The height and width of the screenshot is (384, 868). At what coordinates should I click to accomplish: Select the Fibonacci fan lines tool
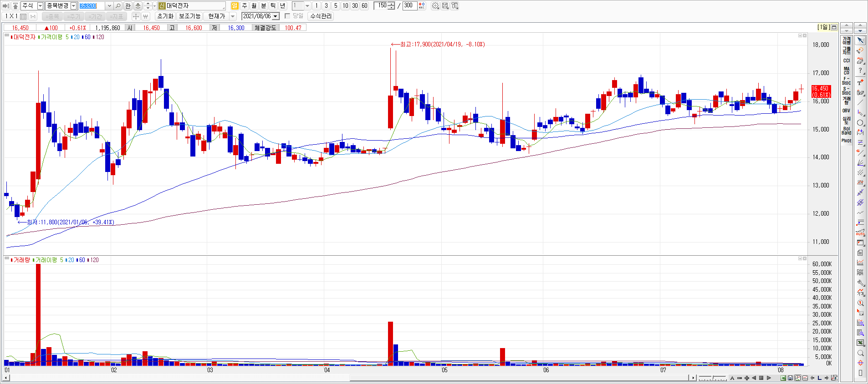coord(860,162)
